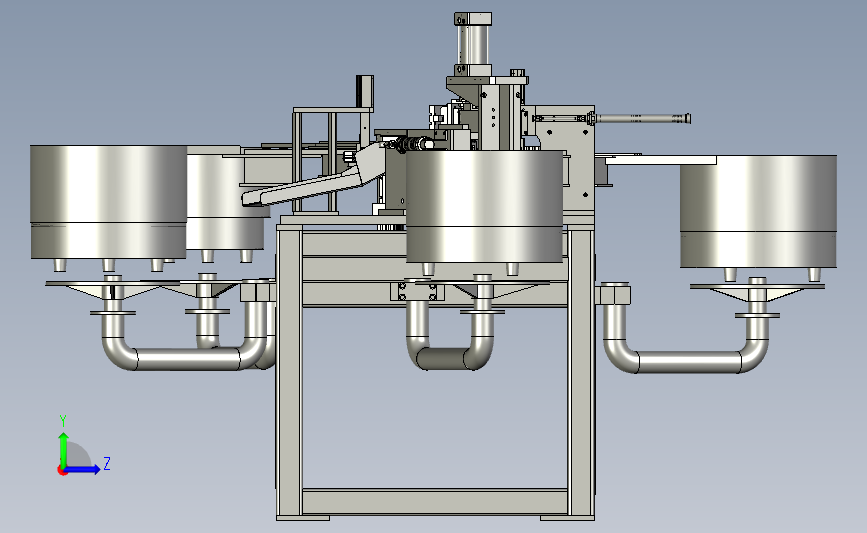Pick the pipe running under the right bowl
The width and height of the screenshot is (867, 533).
686,361
